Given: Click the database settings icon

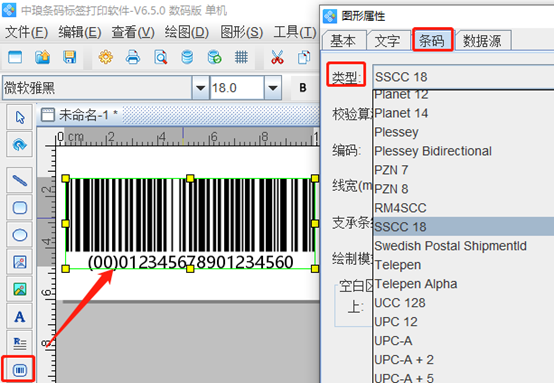Looking at the screenshot, I should tap(187, 57).
